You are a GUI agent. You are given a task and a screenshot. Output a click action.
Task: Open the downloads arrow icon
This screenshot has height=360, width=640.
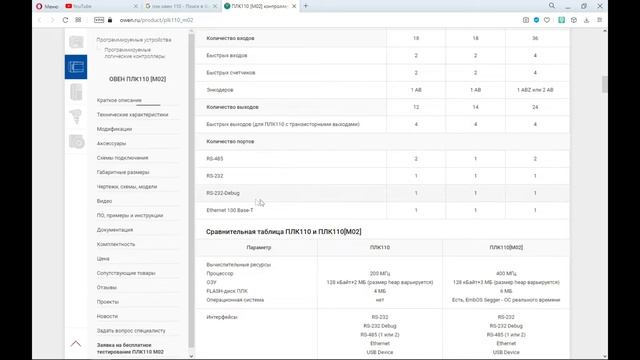587,20
